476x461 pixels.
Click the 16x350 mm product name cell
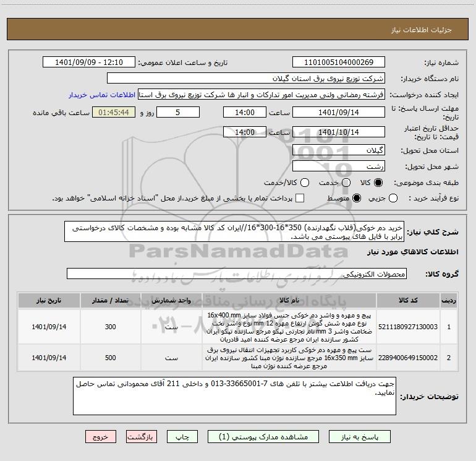[289, 358]
